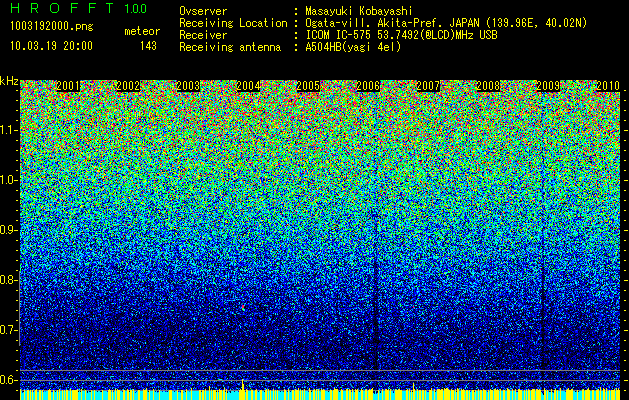
Task: Click the antenna value A504HB(yagi 4el)
Action: [353, 47]
